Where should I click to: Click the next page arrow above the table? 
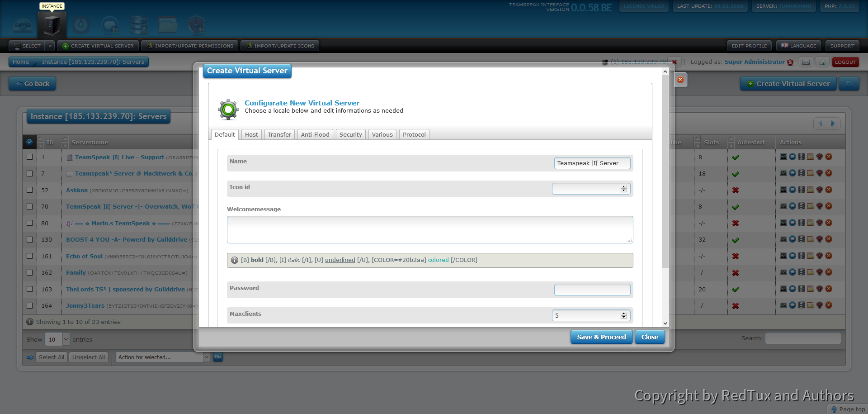pos(833,124)
